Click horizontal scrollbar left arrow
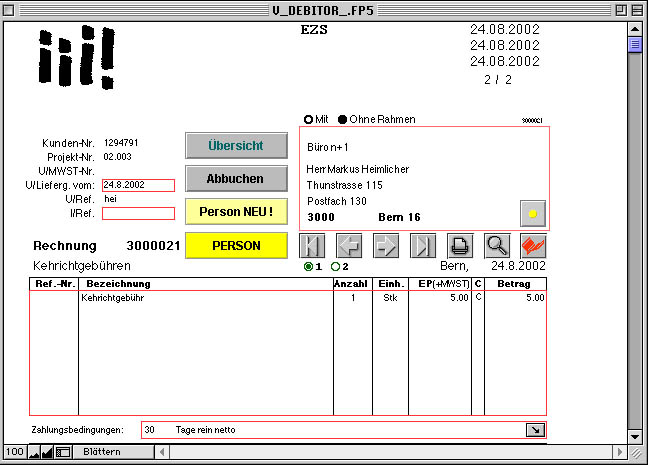 click(x=162, y=452)
